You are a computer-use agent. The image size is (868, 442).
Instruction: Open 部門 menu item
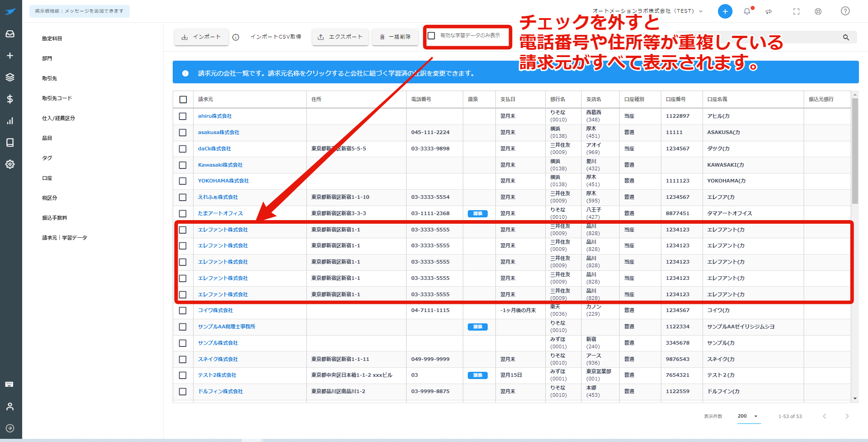tap(47, 58)
